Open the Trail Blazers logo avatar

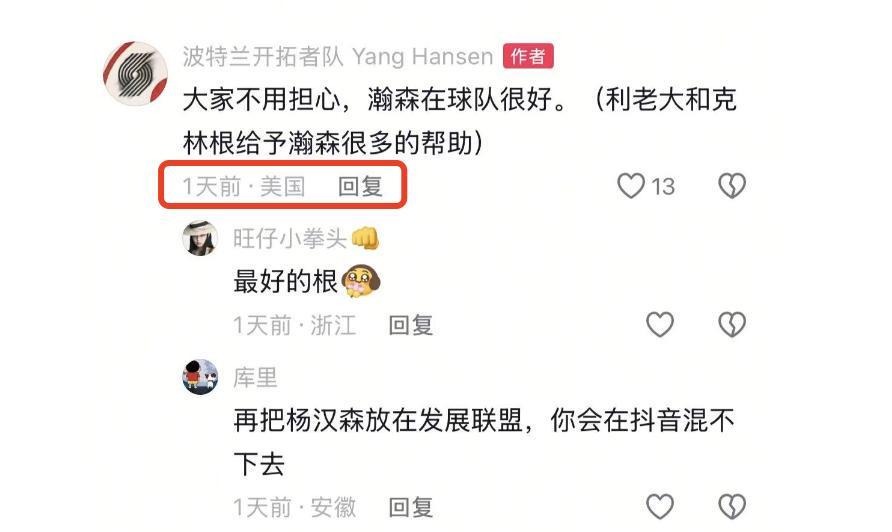click(135, 73)
